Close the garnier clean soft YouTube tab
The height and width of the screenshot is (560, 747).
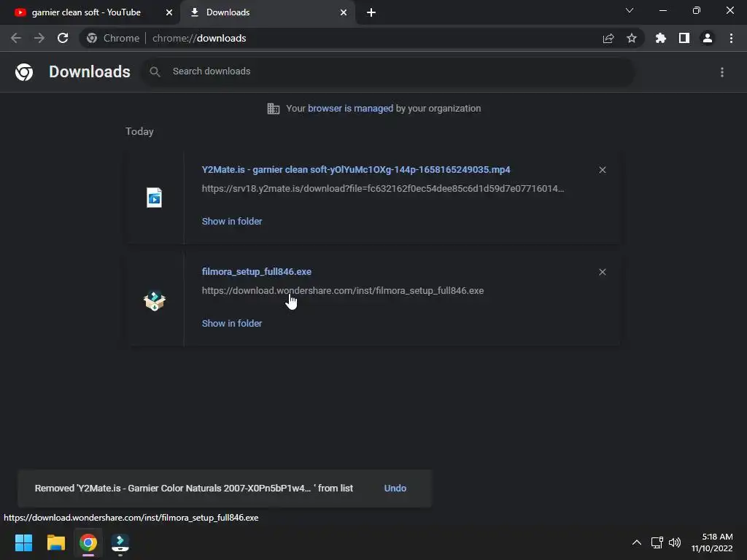coord(169,12)
